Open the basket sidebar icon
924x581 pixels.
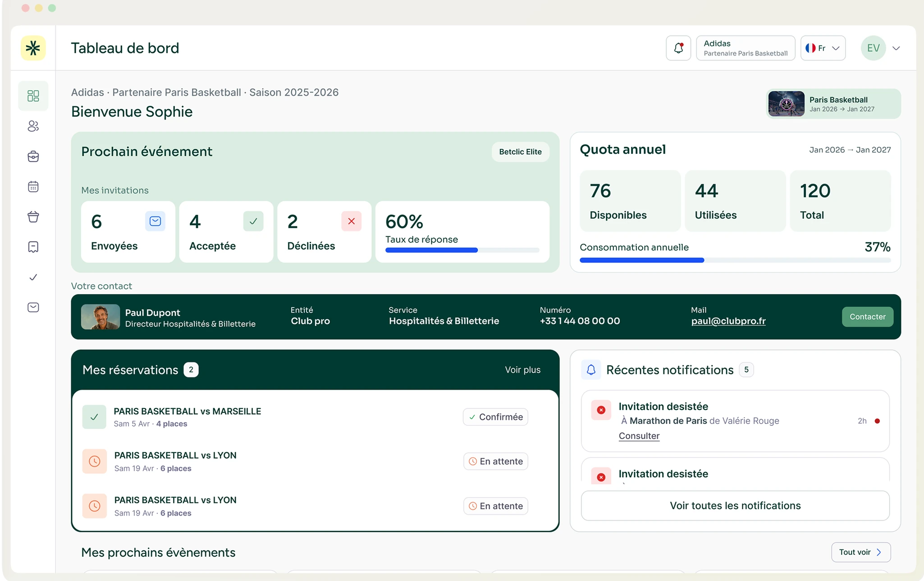click(33, 217)
